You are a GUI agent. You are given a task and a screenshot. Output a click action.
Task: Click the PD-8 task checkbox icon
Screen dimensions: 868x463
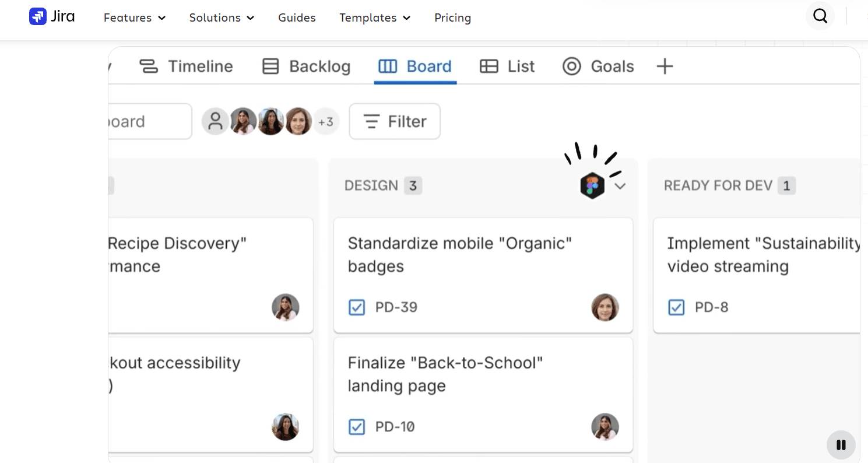click(x=676, y=307)
